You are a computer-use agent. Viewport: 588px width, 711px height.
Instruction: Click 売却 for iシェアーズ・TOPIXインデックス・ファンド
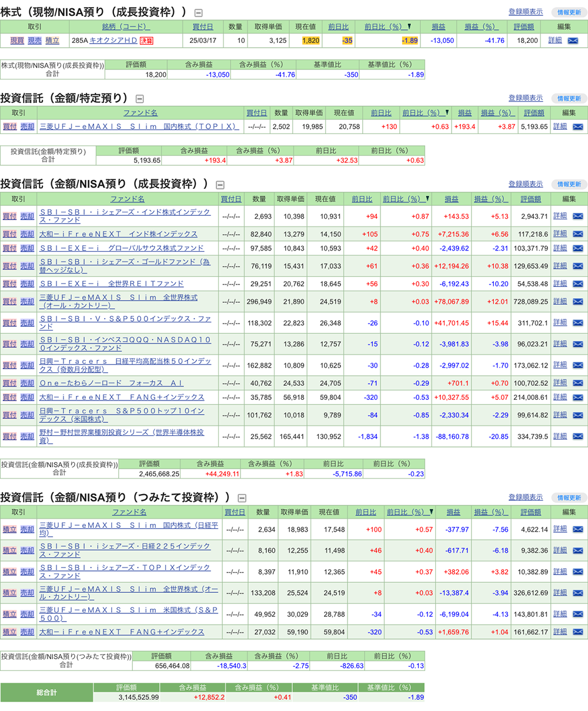(x=28, y=572)
